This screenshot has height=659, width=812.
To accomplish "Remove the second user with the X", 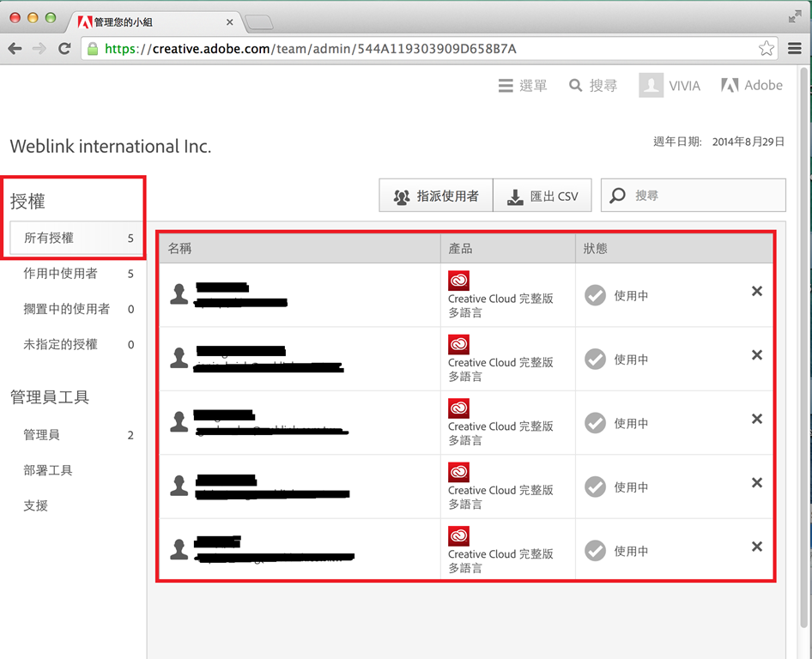I will pyautogui.click(x=757, y=355).
